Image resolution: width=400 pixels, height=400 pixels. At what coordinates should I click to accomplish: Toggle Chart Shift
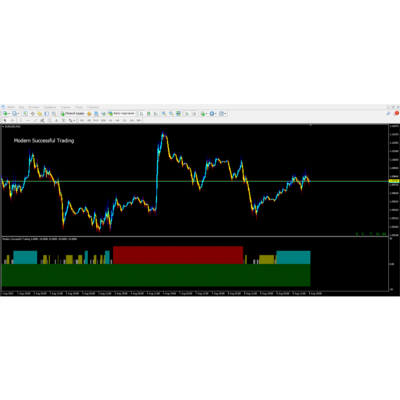click(x=194, y=113)
